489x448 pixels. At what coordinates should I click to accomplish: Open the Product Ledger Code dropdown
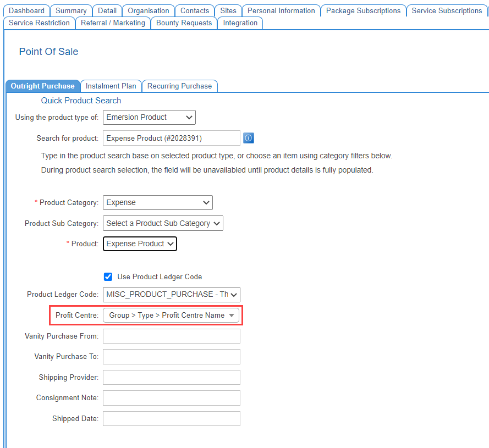click(171, 295)
